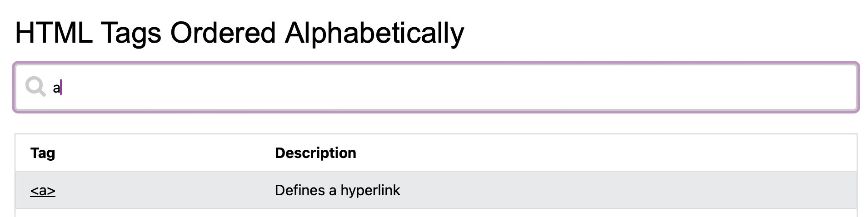Click the Description column header

315,153
